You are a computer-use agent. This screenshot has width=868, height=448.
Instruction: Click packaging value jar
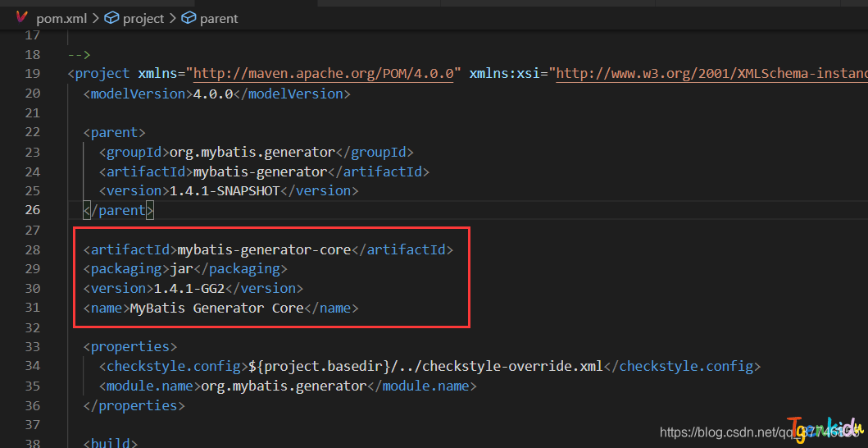pyautogui.click(x=181, y=269)
